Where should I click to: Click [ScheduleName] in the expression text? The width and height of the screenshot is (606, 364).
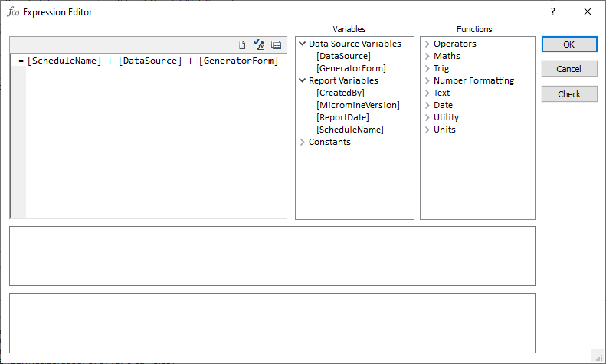[64, 61]
